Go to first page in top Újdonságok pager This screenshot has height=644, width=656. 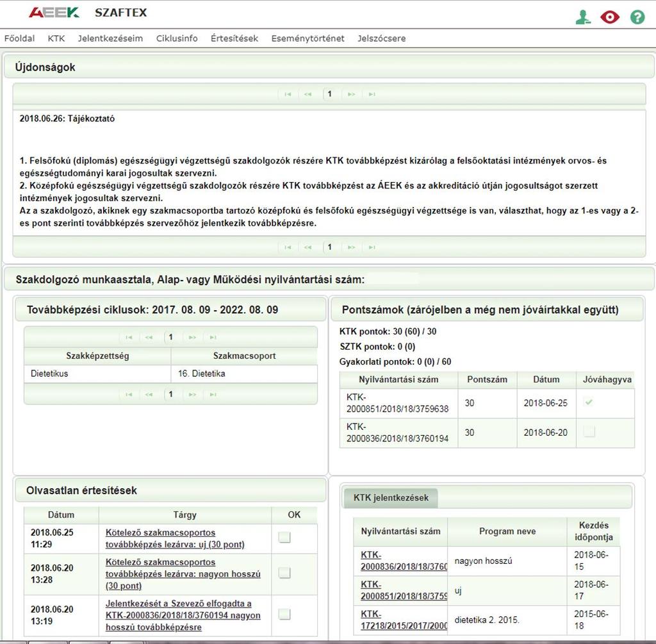pos(288,94)
